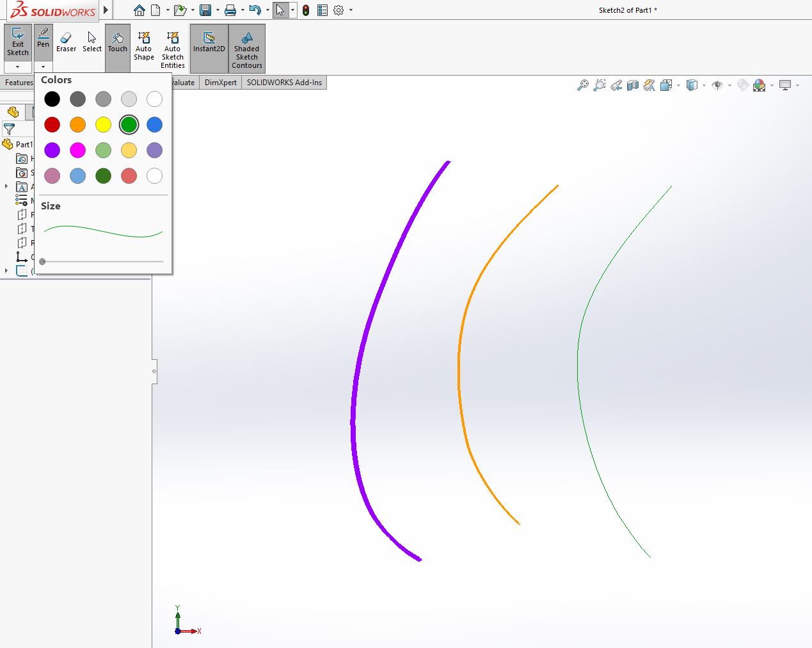
Task: Adjust the pen Size slider handle
Action: pos(42,261)
